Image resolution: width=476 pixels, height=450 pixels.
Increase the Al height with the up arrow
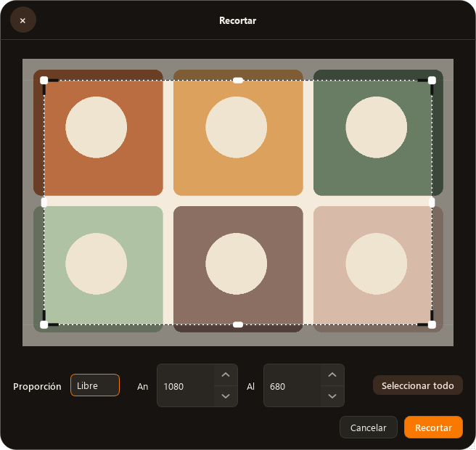[x=332, y=375]
